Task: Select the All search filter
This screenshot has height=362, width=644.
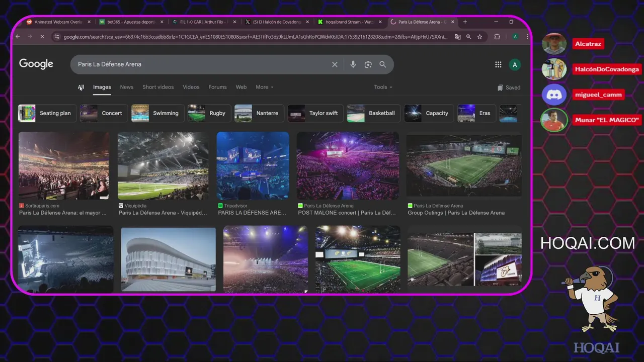Action: (x=81, y=87)
